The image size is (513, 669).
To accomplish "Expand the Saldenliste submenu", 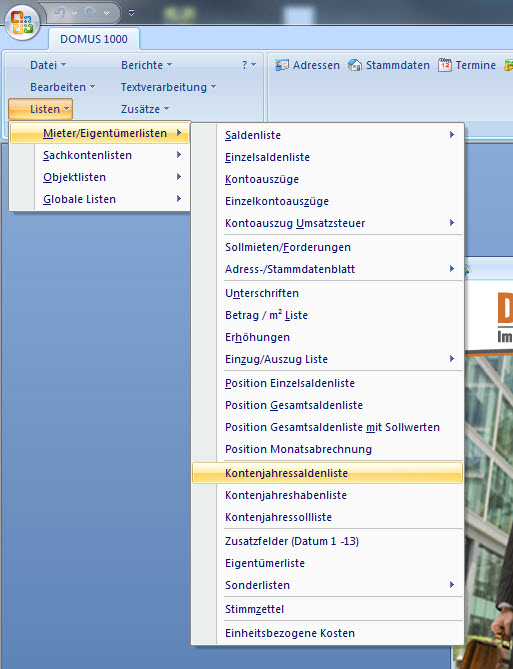I will [327, 135].
